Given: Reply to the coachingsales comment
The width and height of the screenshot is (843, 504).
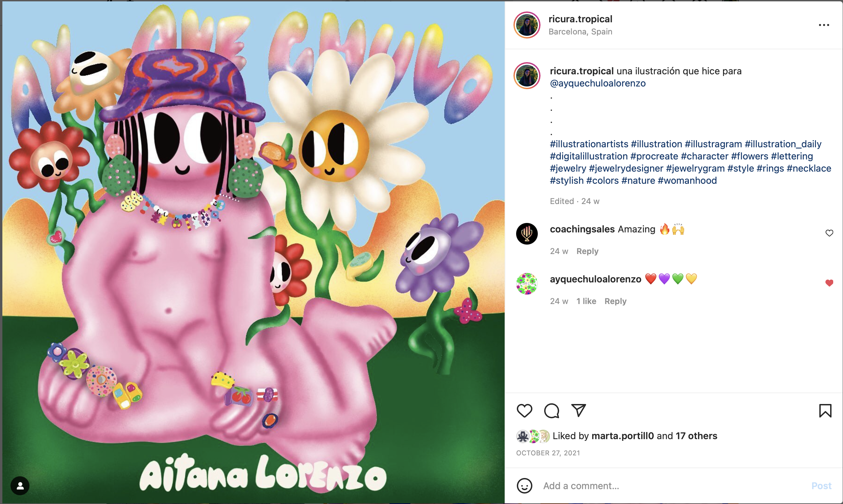Looking at the screenshot, I should (x=587, y=251).
